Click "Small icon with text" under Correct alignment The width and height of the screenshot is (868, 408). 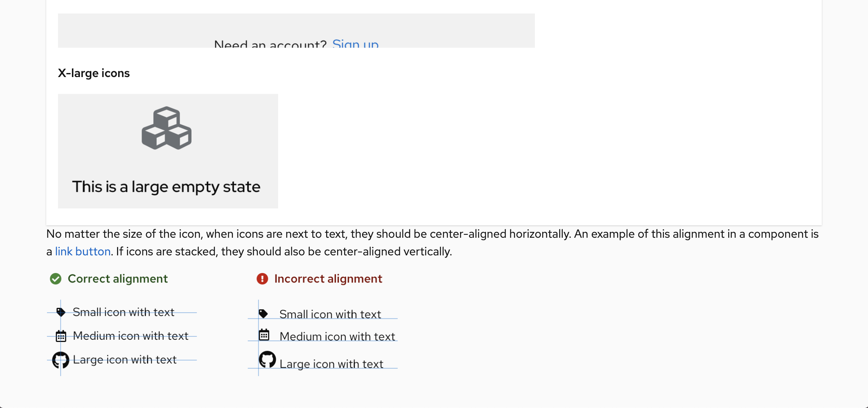coord(123,312)
